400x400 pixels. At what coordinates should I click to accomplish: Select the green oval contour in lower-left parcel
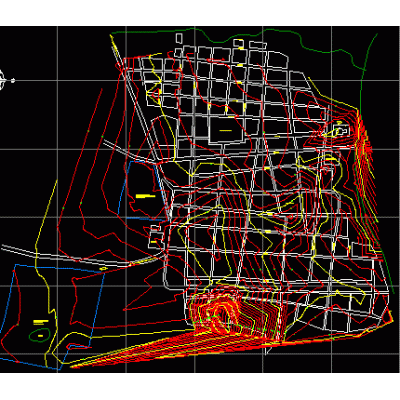[x=40, y=334]
